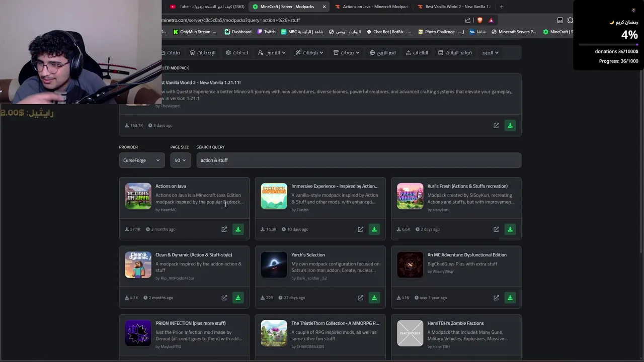Open the Twitch bookmark
Screen dimensions: 644x362
[266, 32]
